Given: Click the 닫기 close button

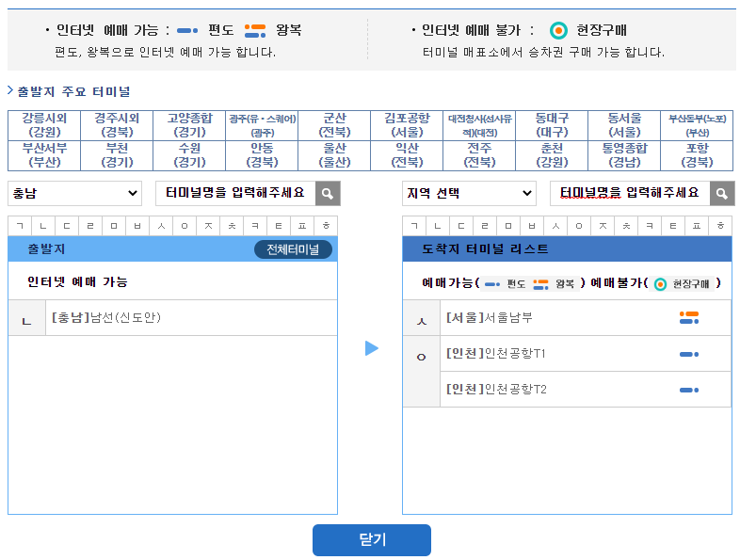Looking at the screenshot, I should tap(372, 539).
